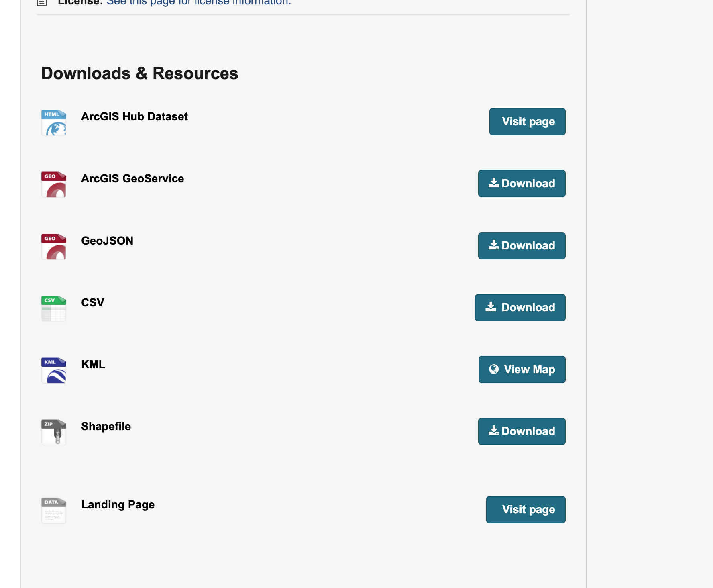The image size is (713, 588).
Task: Download the CSV file
Action: 520,308
